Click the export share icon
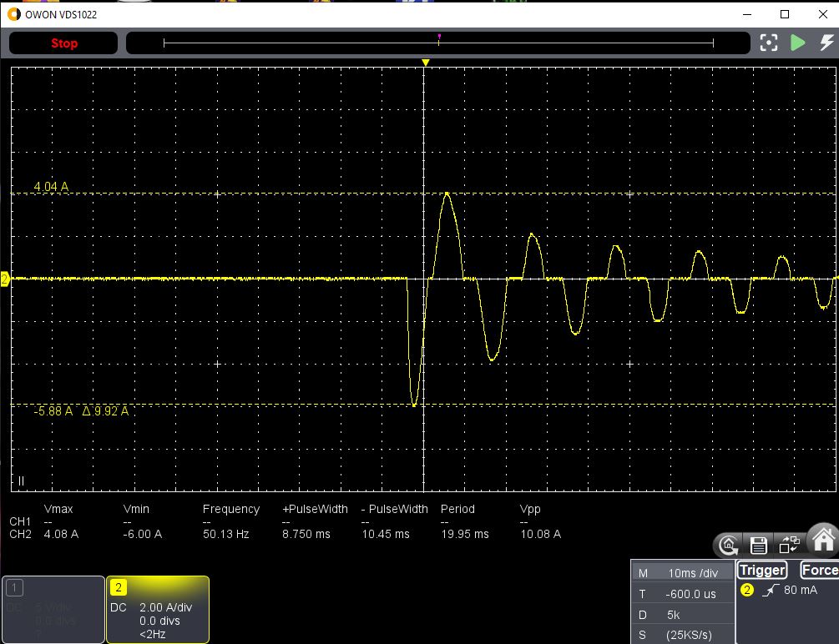Viewport: 839px width, 644px height. 789,545
